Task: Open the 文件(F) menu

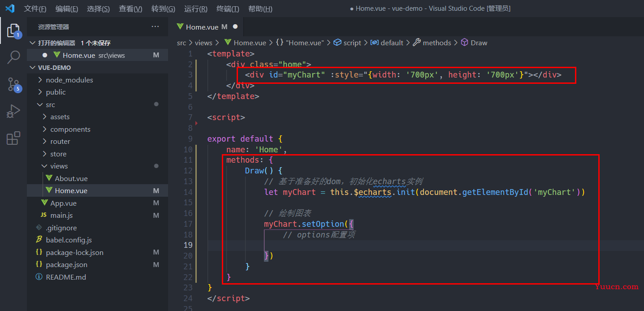Action: click(x=35, y=9)
